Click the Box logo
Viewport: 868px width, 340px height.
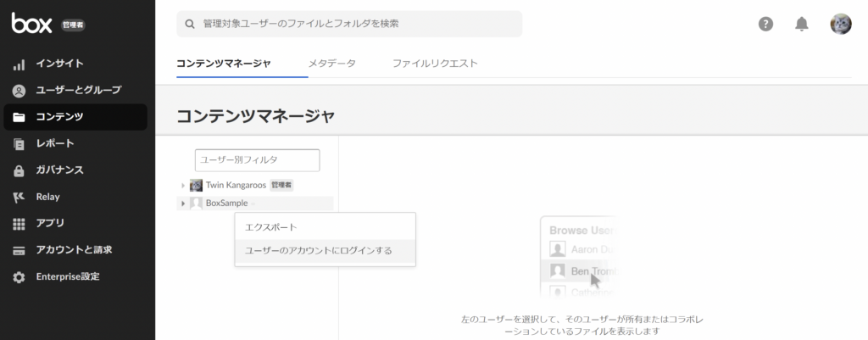32,23
